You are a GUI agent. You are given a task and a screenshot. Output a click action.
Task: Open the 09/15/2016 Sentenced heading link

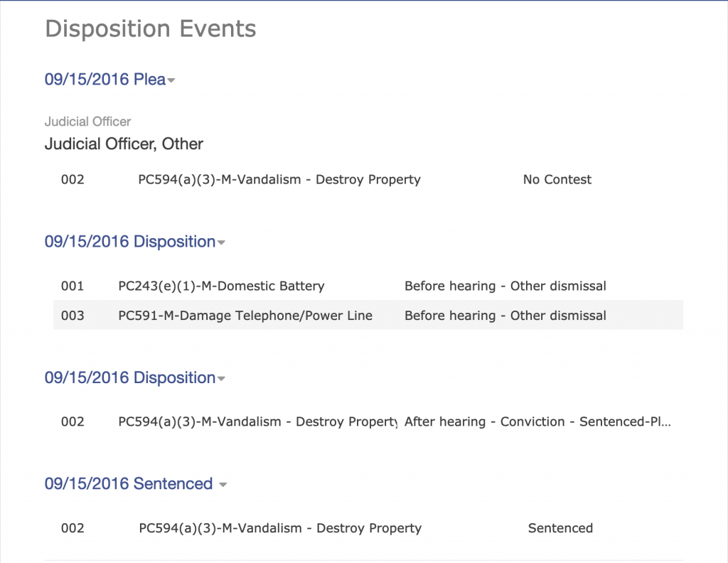click(x=129, y=483)
